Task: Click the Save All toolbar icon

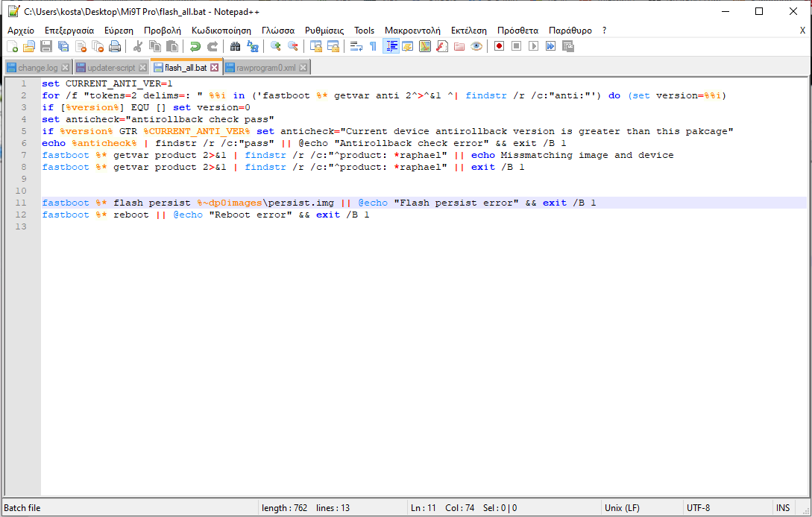Action: point(63,46)
